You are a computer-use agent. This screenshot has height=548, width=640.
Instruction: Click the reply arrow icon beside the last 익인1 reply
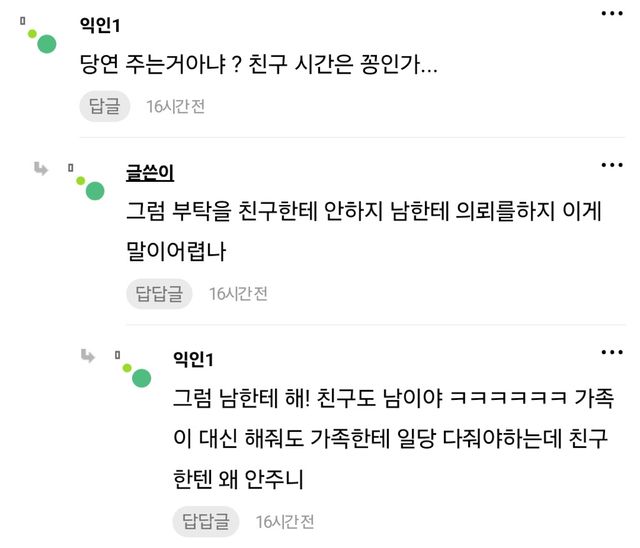[x=89, y=354]
